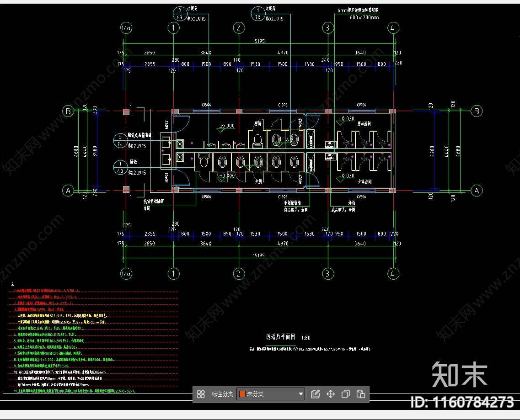520x420 pixels.
Task: Select the move four-arrow icon
Action: click(331, 394)
